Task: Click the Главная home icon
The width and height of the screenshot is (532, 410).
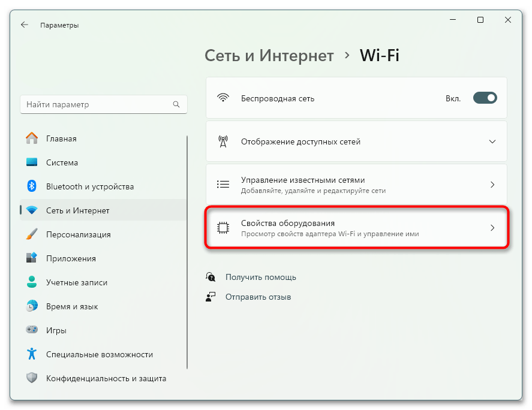Action: point(32,138)
